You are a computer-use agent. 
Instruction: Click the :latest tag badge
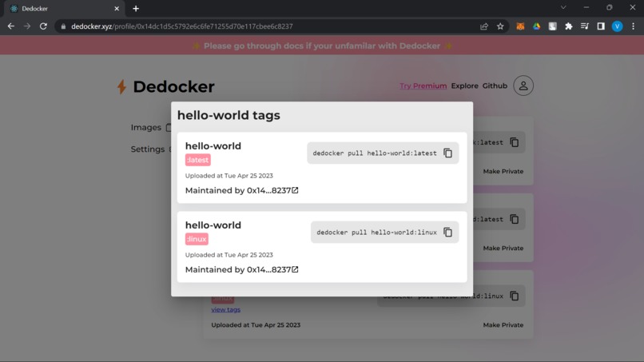coord(198,160)
